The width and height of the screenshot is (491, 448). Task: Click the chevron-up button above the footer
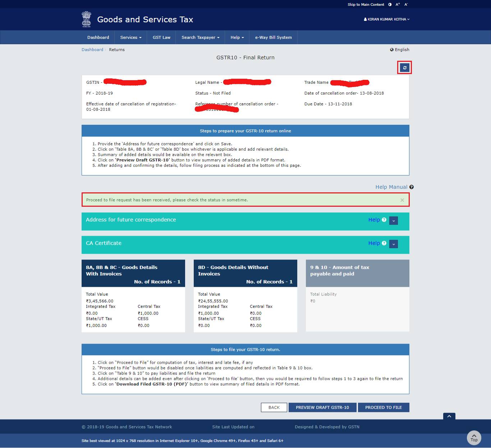pos(449,416)
